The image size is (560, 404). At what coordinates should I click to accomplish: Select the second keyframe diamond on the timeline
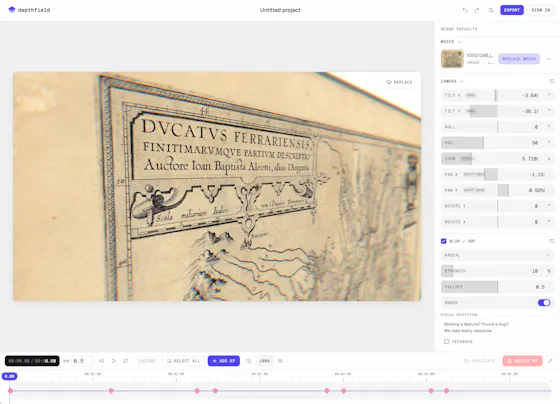point(111,391)
